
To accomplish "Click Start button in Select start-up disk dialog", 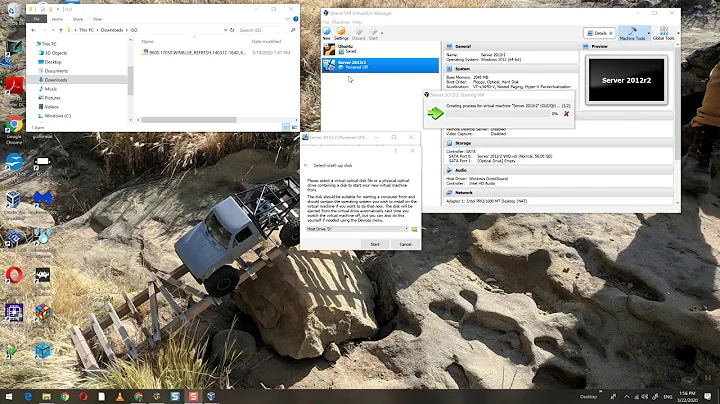I will click(x=375, y=244).
